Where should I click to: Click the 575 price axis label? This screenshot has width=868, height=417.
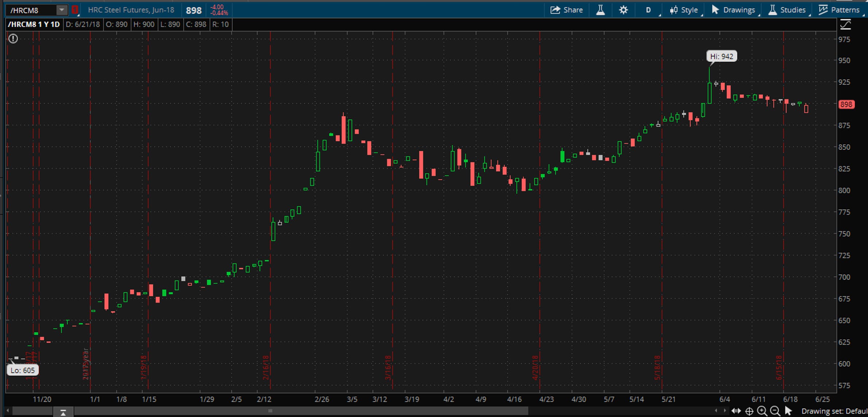[x=844, y=385]
